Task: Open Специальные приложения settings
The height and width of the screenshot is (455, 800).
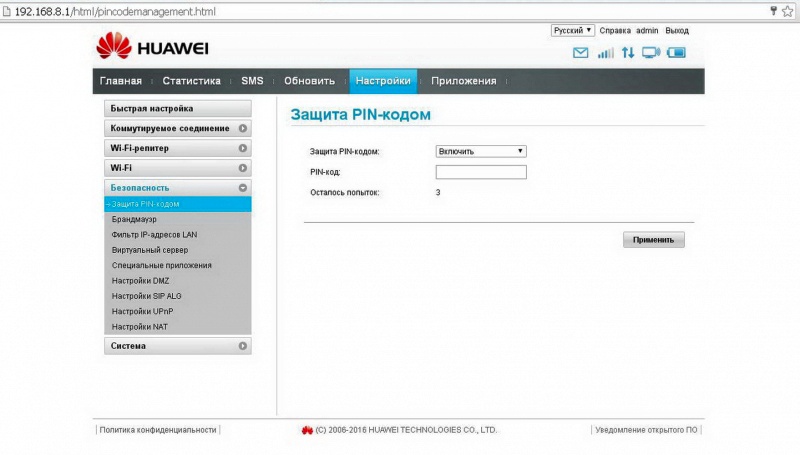Action: [161, 265]
